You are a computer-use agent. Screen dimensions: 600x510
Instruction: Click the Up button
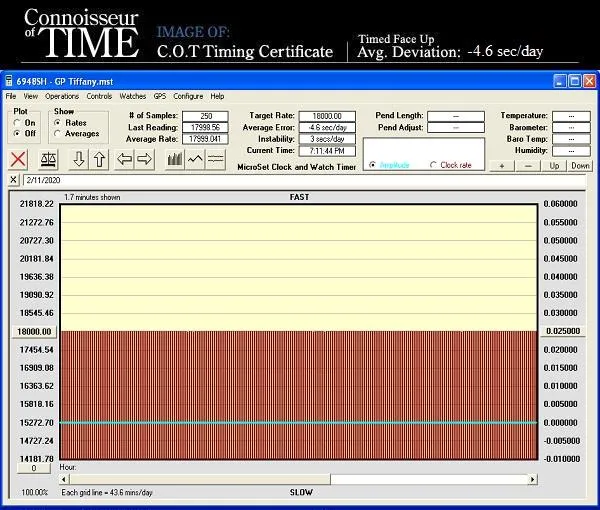tap(554, 166)
